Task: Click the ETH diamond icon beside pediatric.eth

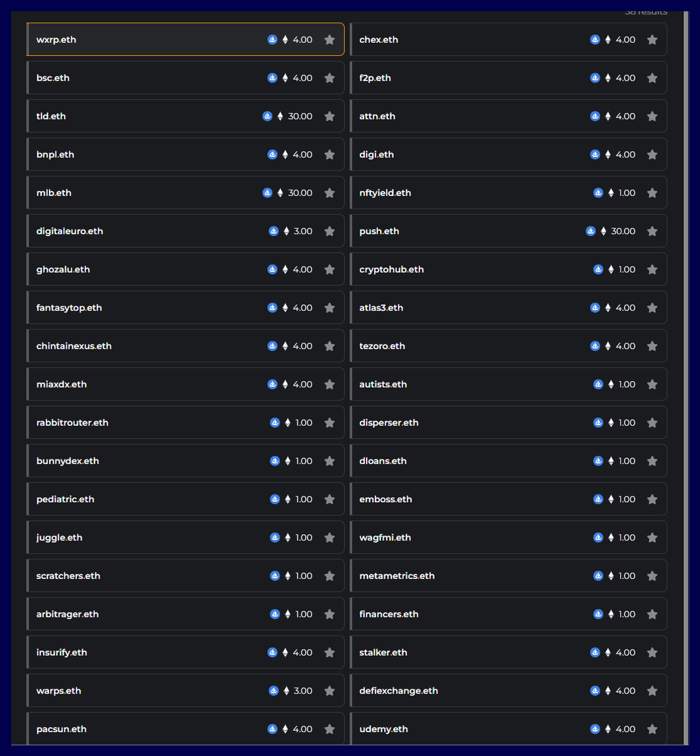Action: tap(288, 499)
